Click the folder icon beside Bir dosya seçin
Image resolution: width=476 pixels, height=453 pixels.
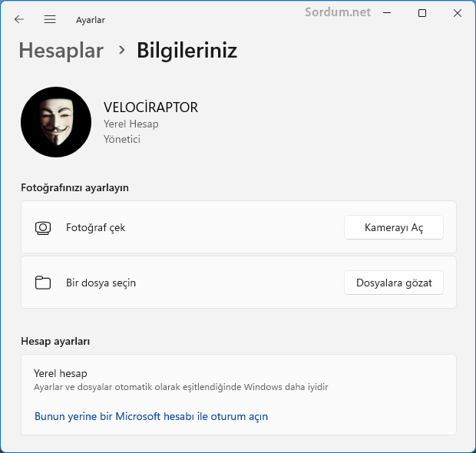[43, 283]
